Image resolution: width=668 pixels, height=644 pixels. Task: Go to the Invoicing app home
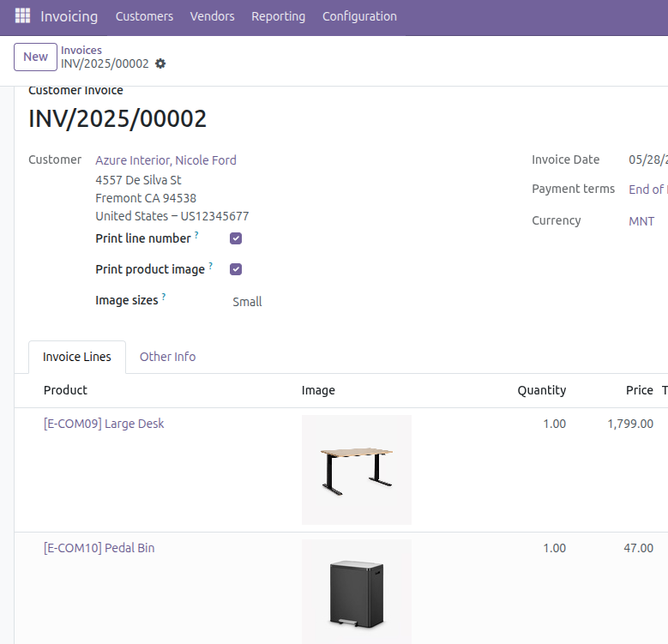(69, 16)
